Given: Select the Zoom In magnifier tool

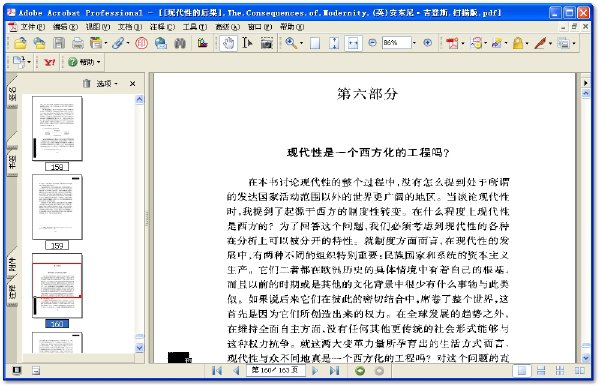Looking at the screenshot, I should 291,43.
